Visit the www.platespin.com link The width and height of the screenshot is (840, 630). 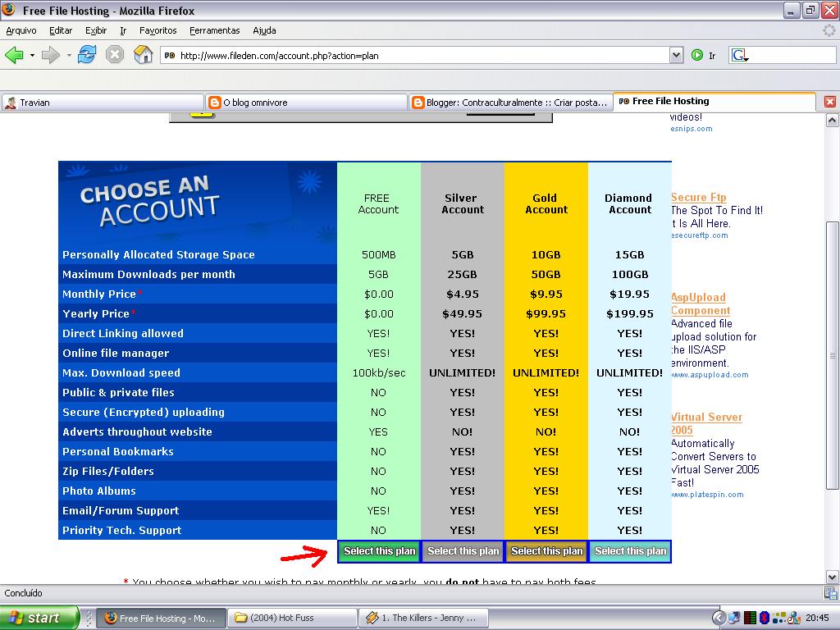[707, 495]
